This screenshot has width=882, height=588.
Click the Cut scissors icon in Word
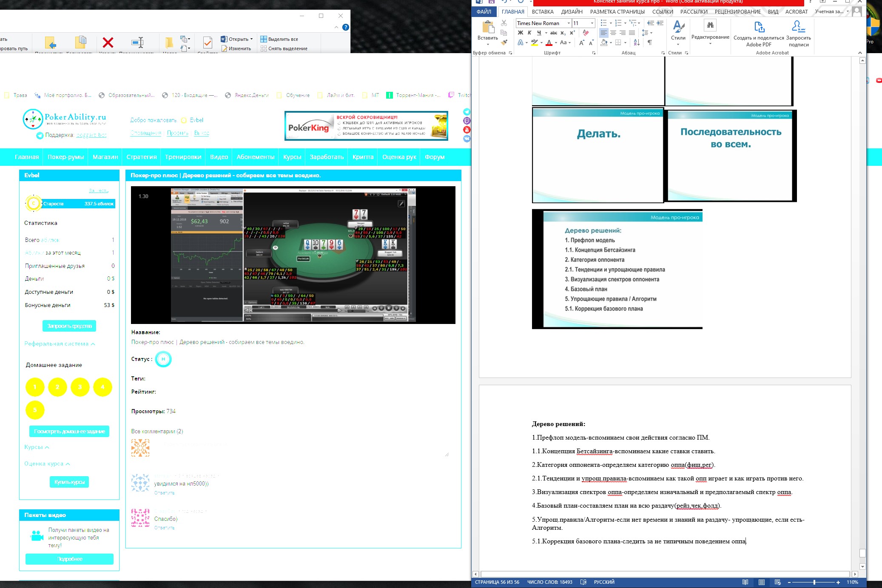coord(504,23)
